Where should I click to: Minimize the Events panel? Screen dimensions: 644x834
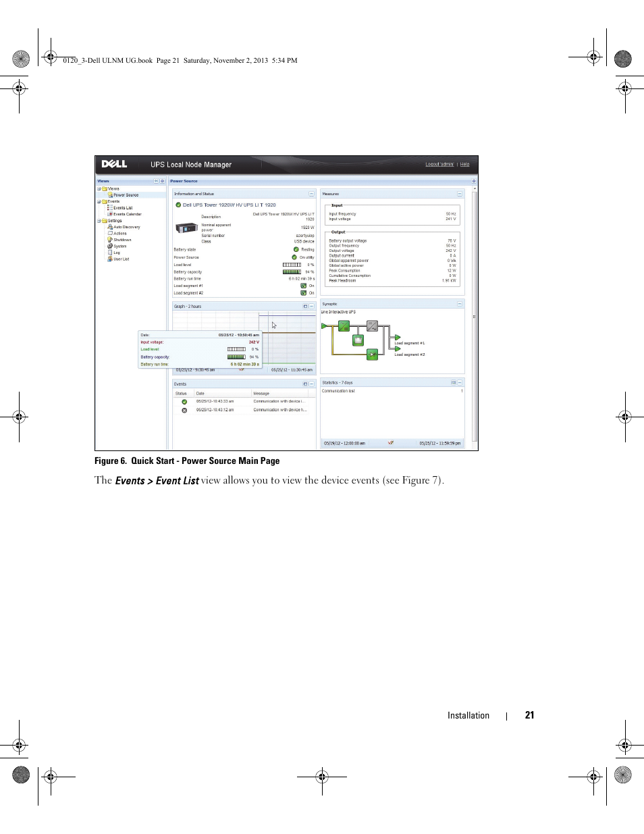point(311,384)
